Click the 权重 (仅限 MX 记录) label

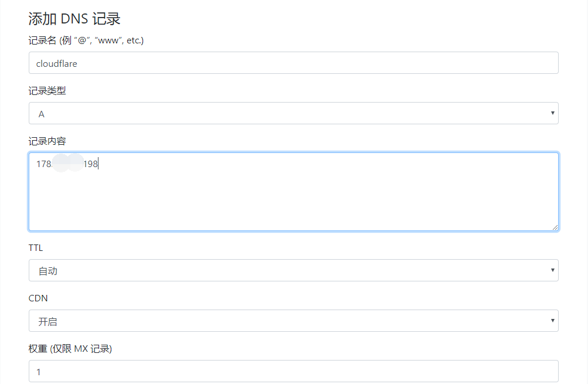tap(70, 349)
